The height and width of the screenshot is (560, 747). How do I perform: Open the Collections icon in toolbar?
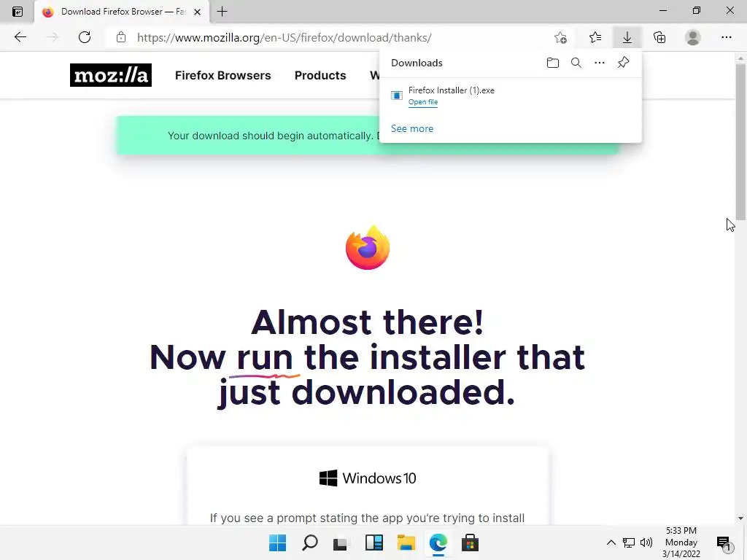coord(659,37)
